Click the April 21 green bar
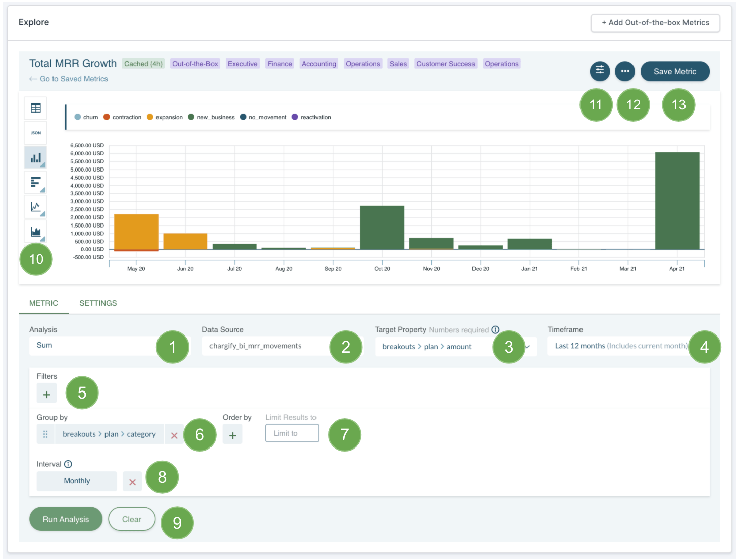This screenshot has width=738, height=560. pos(677,201)
